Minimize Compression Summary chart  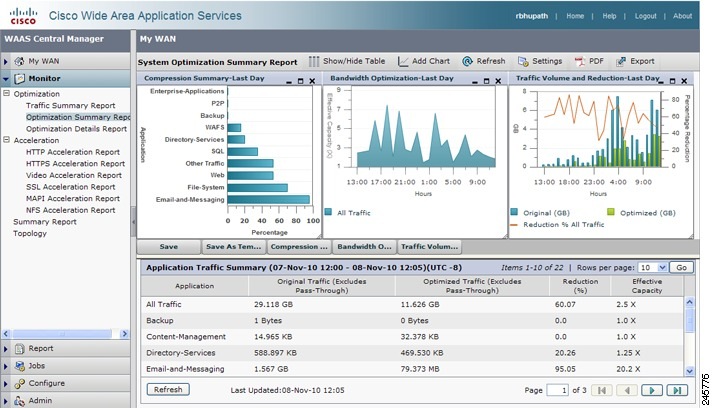[x=289, y=81]
